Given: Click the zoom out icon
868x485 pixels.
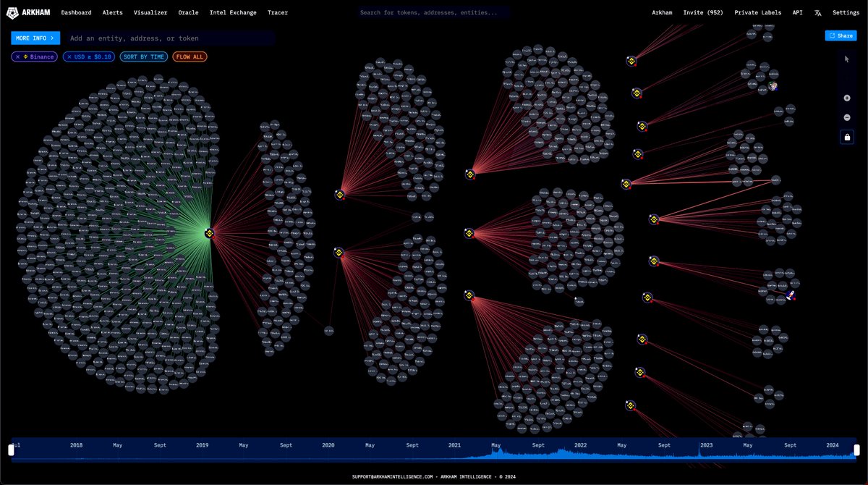Looking at the screenshot, I should pos(846,117).
